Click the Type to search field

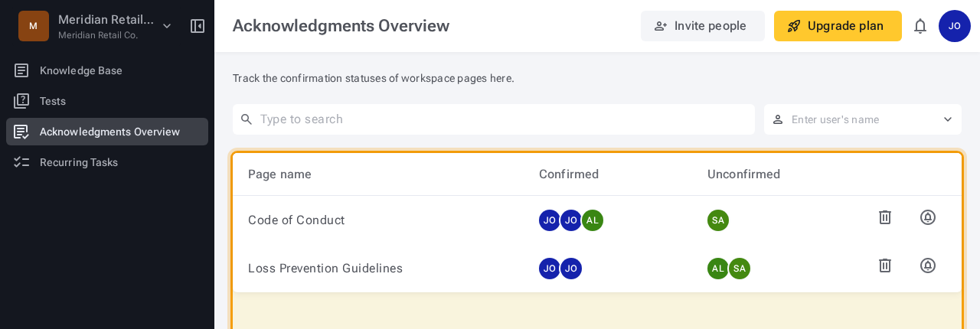(494, 119)
